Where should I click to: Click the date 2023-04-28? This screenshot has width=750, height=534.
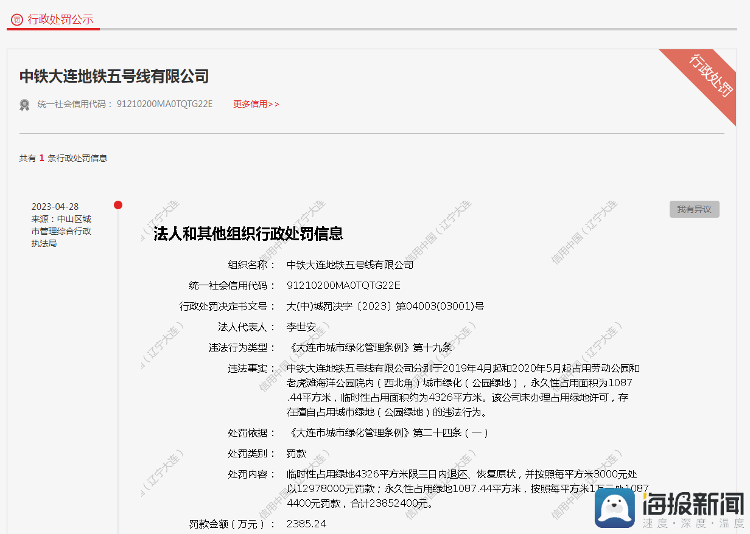(x=55, y=207)
